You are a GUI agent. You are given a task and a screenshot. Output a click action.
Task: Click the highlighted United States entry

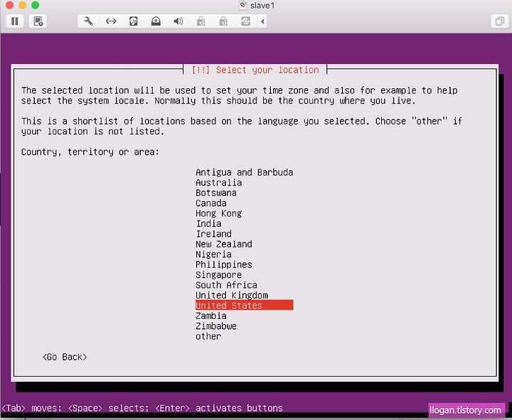(x=244, y=306)
